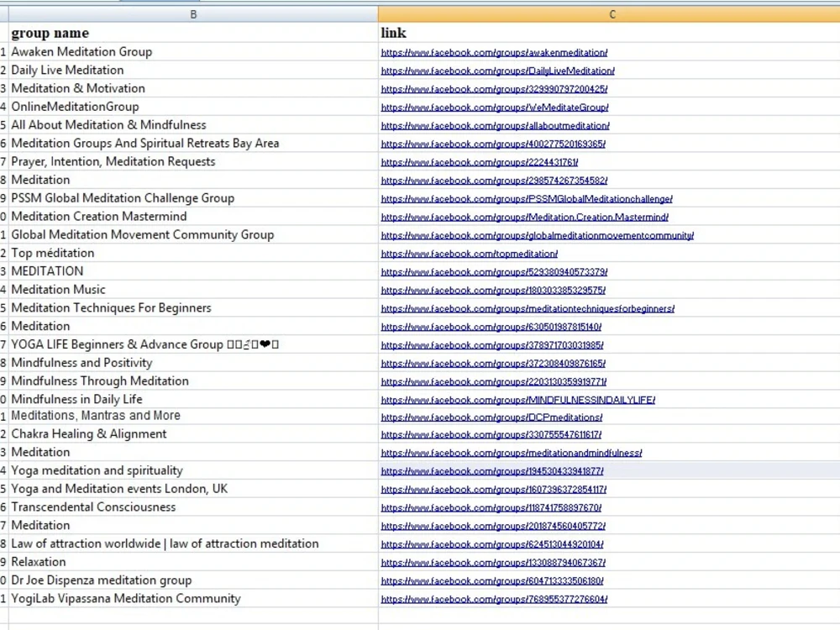The image size is (840, 630).
Task: Open the WeMeditateGroup Facebook link
Action: pos(495,108)
